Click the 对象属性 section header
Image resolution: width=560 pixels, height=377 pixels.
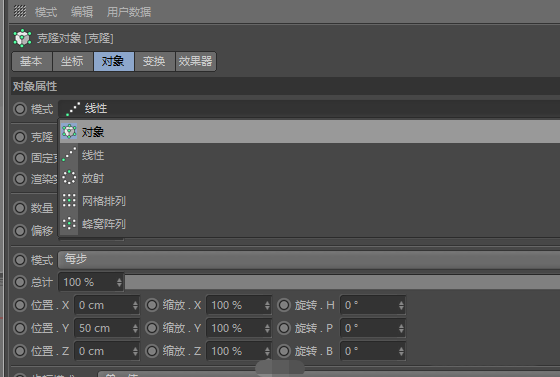pos(285,86)
